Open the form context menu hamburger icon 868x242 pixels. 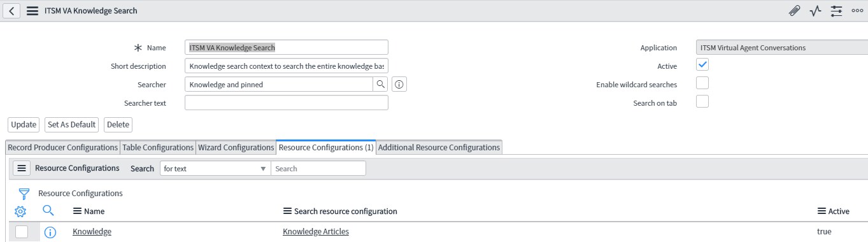pyautogui.click(x=32, y=11)
